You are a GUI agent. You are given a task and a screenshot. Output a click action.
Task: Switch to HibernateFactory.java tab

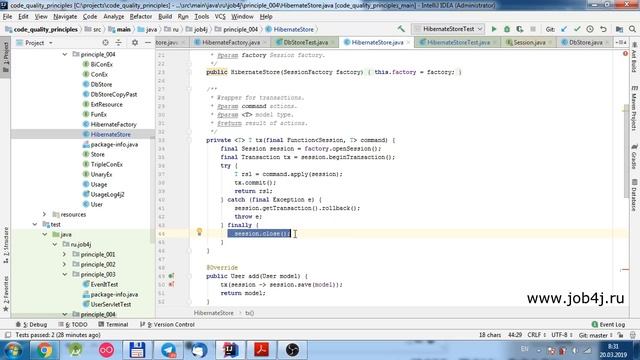(x=230, y=42)
